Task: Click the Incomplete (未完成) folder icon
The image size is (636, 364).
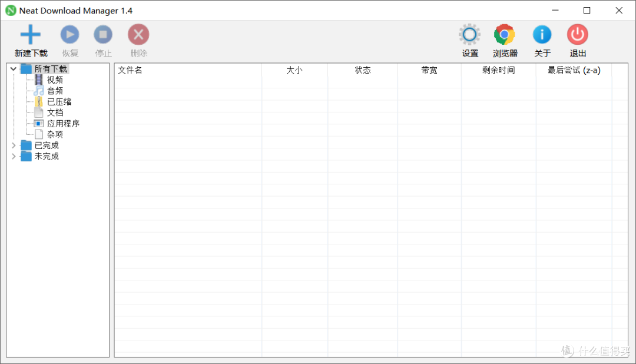Action: pos(26,156)
